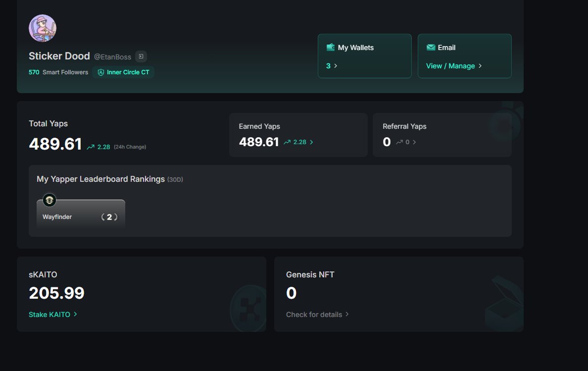Click the Wayfinder project logo icon
The width and height of the screenshot is (588, 371).
click(x=49, y=200)
